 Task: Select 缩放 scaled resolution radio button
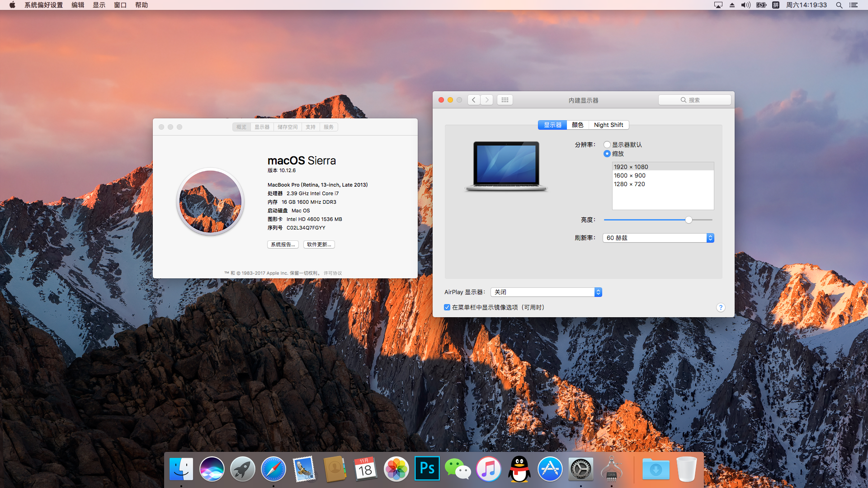tap(607, 154)
